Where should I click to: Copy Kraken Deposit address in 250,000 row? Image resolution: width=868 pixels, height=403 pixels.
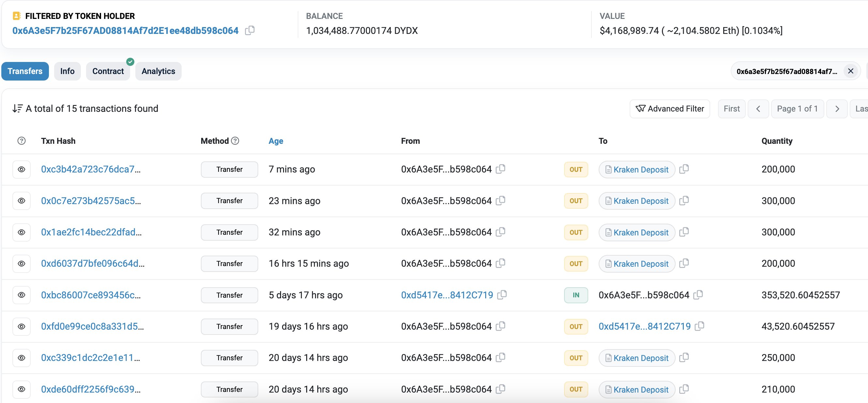684,357
